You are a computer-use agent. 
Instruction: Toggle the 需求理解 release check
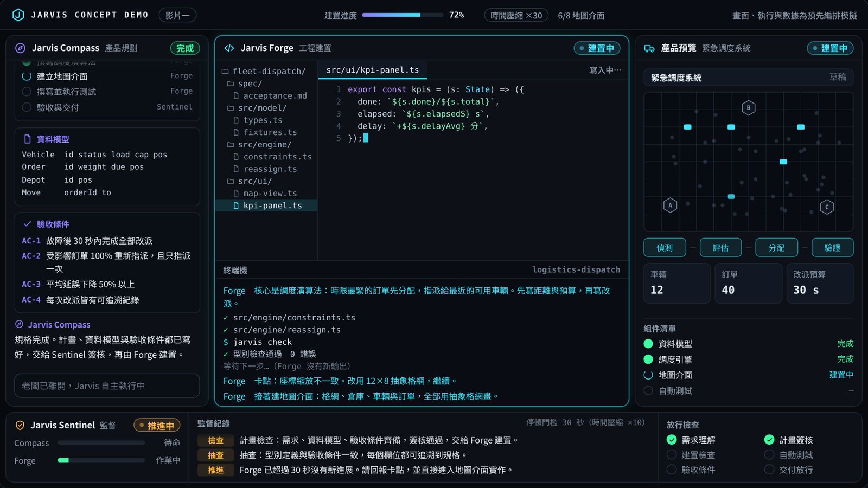click(x=672, y=440)
